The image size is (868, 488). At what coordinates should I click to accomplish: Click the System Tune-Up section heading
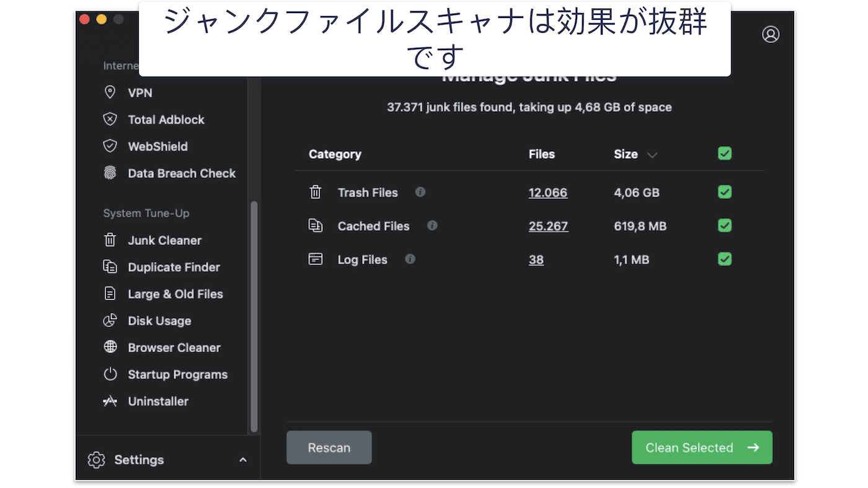146,213
